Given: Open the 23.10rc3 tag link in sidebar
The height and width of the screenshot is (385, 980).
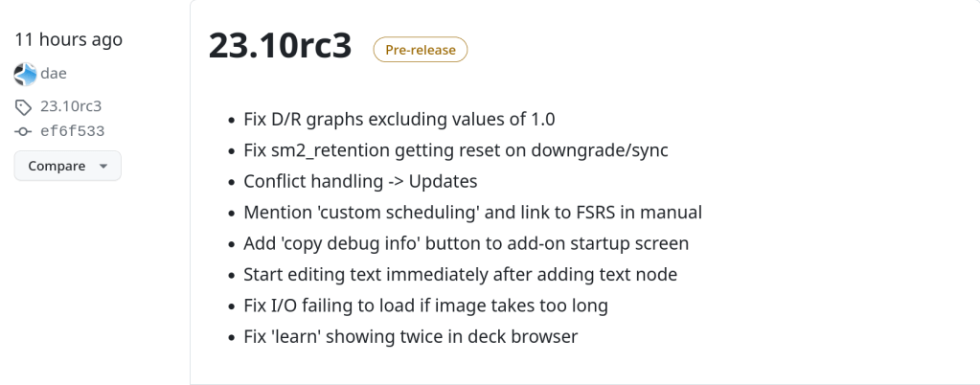Looking at the screenshot, I should pos(71,106).
